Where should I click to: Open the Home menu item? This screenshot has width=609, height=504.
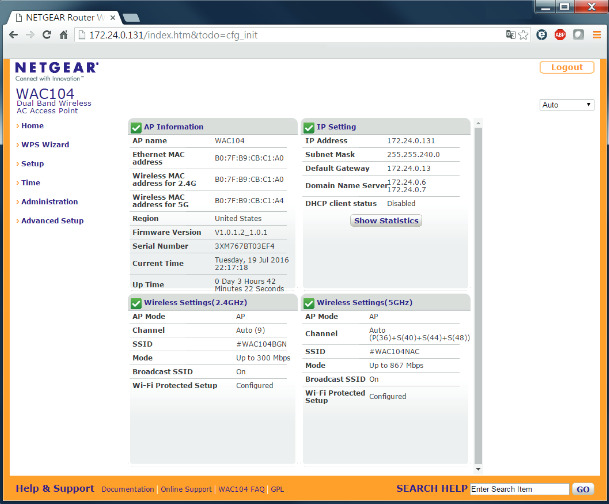pyautogui.click(x=32, y=125)
